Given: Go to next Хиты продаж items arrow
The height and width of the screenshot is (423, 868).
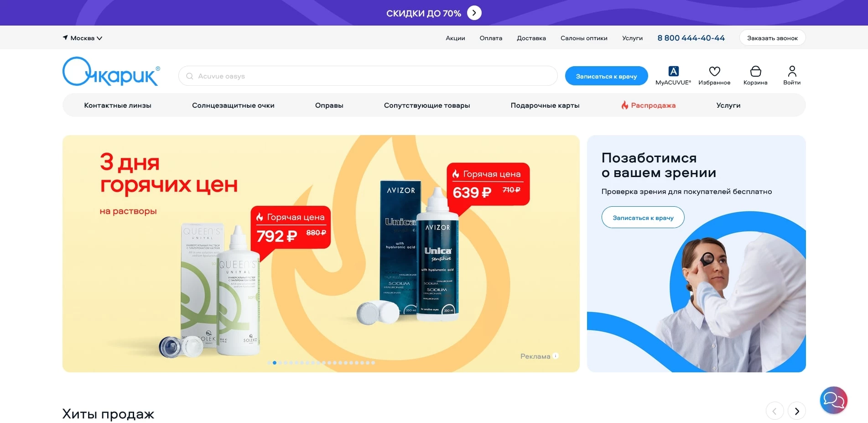Looking at the screenshot, I should (x=797, y=411).
